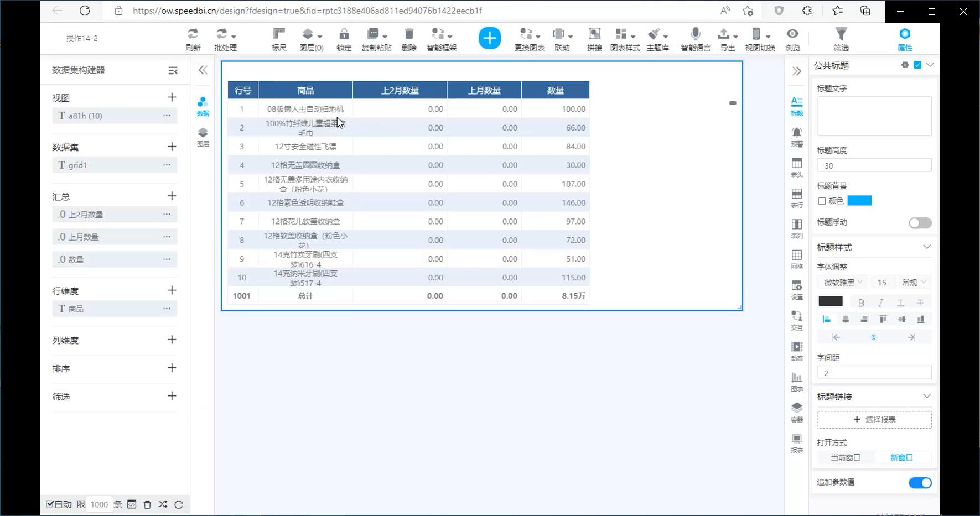Screen dimensions: 980x516
Task: Switch to the 图层 panel tab
Action: coord(203,137)
